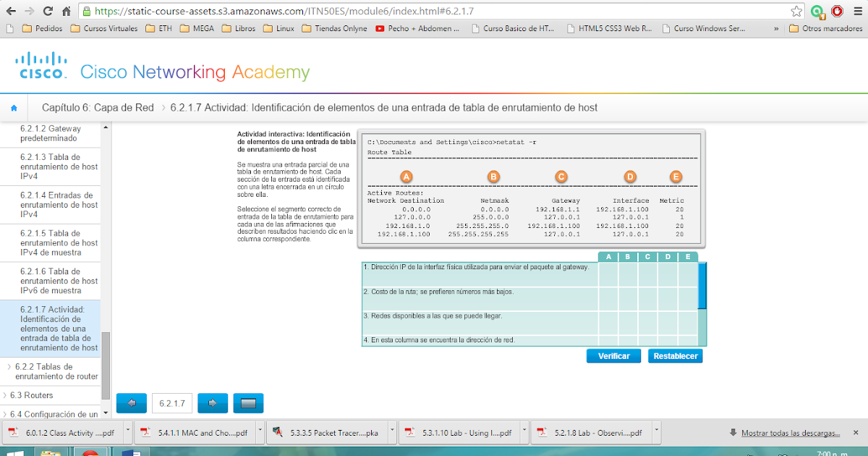Click the hide-menu rectangle icon at the bottom

(x=248, y=403)
